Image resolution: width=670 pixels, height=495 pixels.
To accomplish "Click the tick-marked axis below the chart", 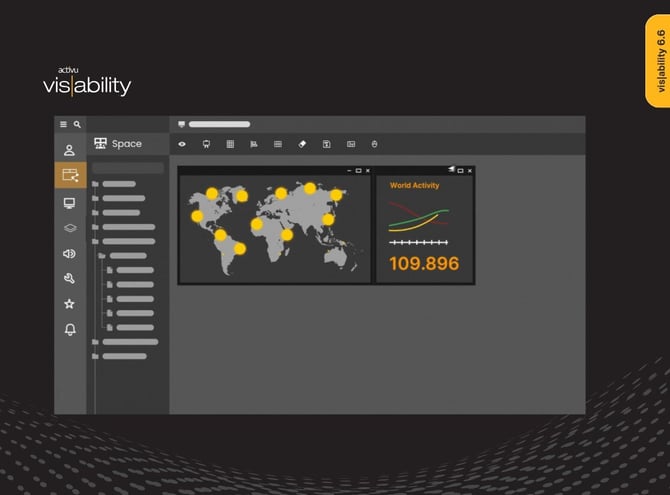I will tap(419, 242).
